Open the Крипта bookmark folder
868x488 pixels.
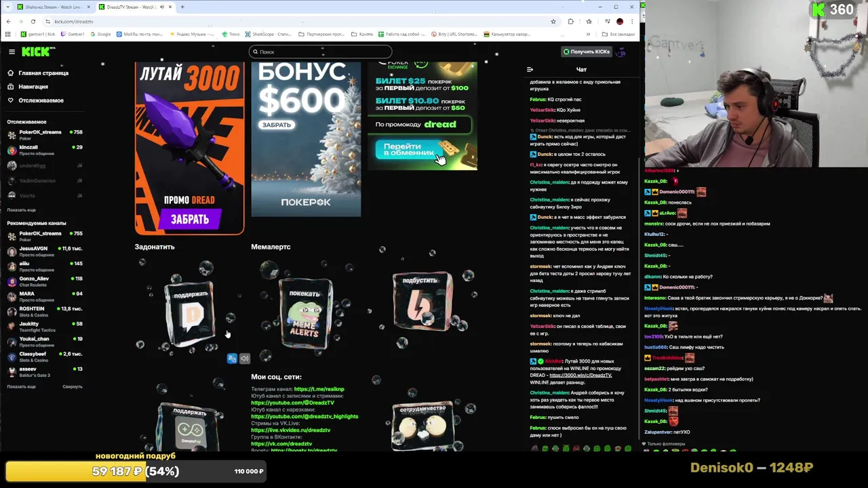tap(362, 34)
